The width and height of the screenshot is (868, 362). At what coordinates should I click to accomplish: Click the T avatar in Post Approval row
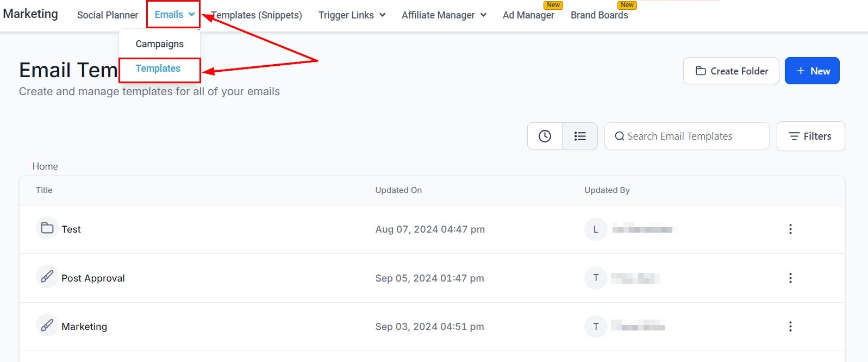tap(596, 278)
